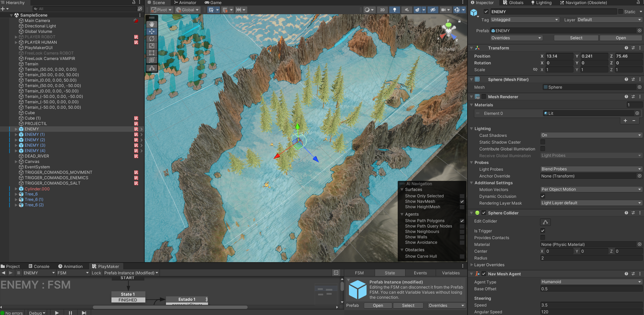The image size is (644, 315).
Task: Choose the Scale tool
Action: tap(152, 46)
